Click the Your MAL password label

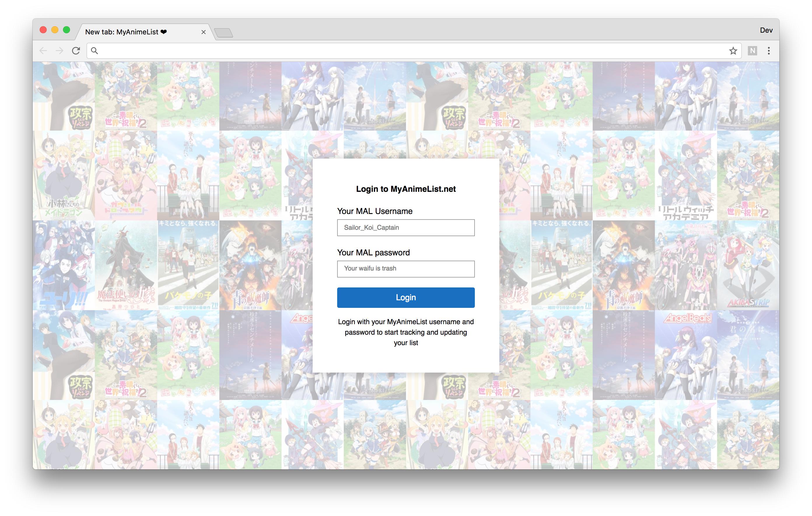[373, 253]
